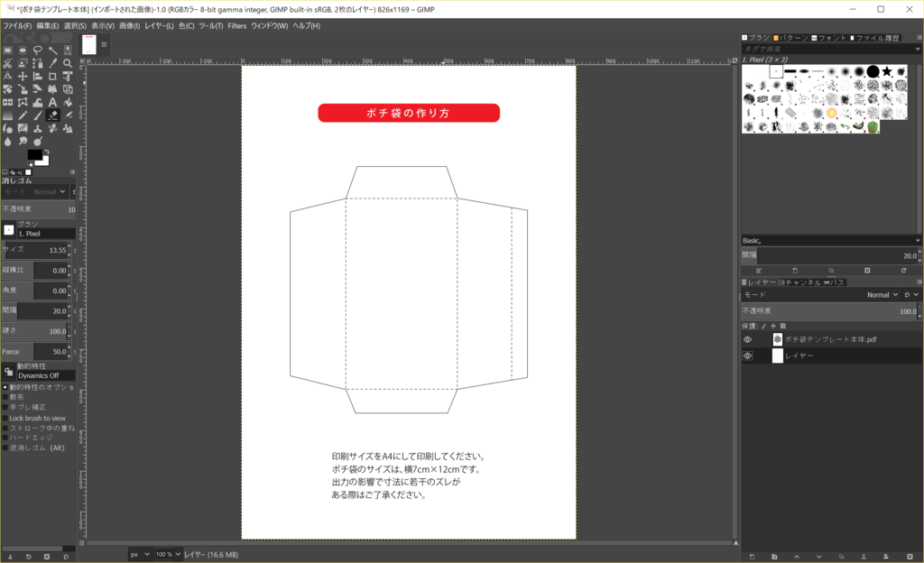Choose the Paintbrush tool
Viewport: 924px width, 563px height.
tap(37, 115)
